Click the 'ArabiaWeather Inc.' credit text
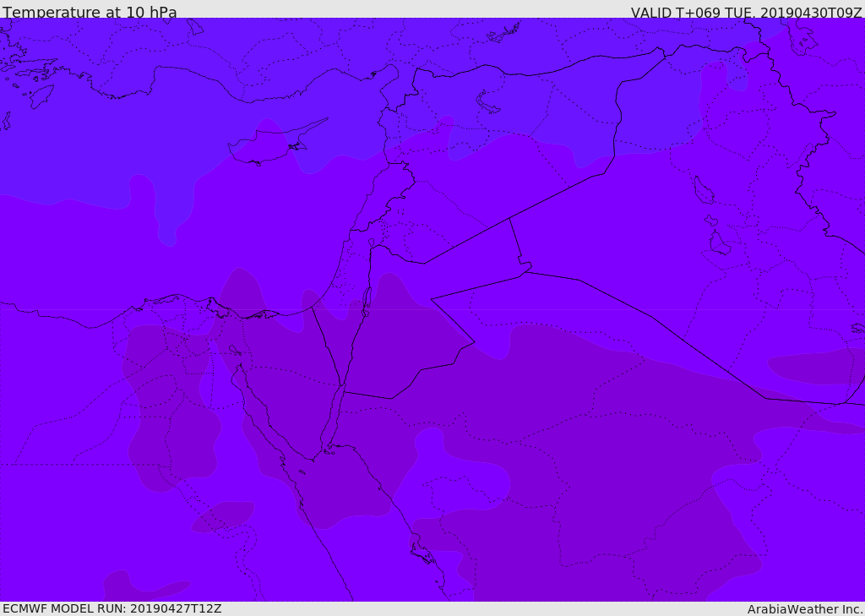Viewport: 865px width, 616px height. click(x=805, y=609)
